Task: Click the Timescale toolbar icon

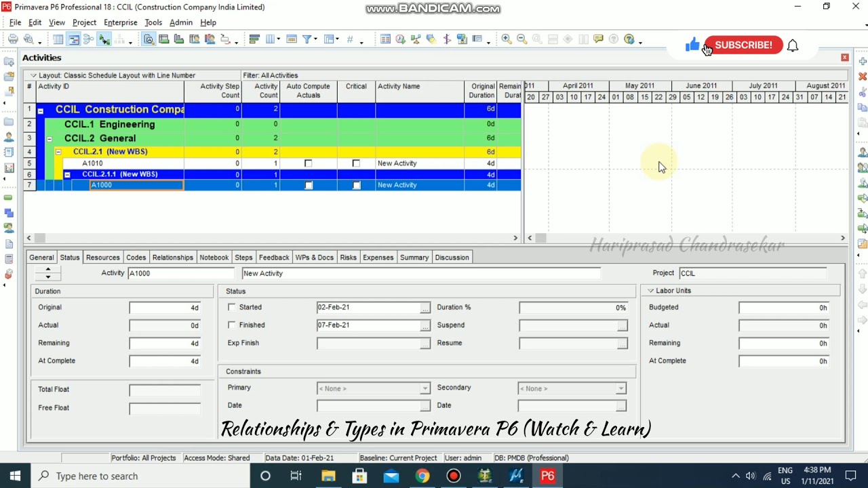Action: (x=292, y=39)
